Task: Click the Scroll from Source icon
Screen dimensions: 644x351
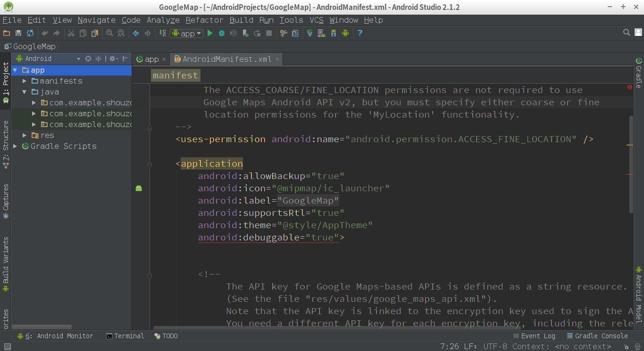Action: pyautogui.click(x=88, y=59)
